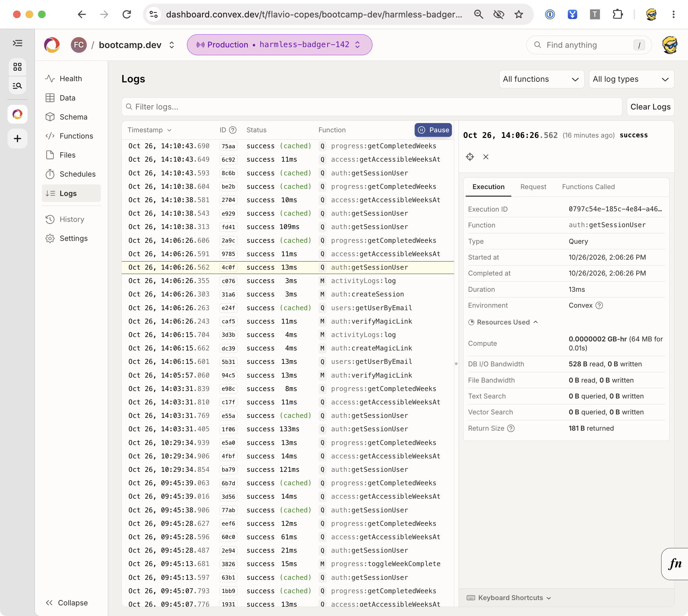This screenshot has height=616, width=688.
Task: Open the search list icon in browser sidebar
Action: click(x=17, y=86)
